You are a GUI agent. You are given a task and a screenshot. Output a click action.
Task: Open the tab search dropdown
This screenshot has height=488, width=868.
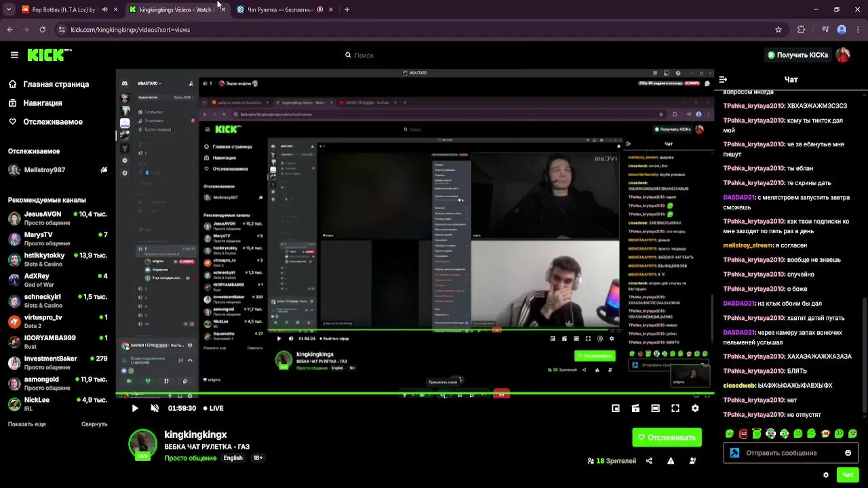(8, 9)
